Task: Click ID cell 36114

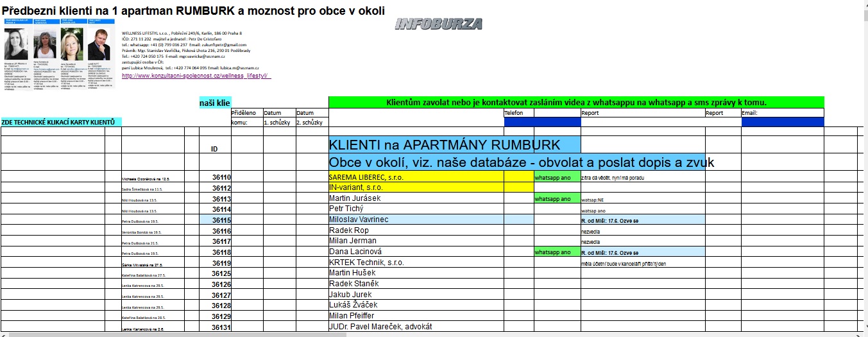Action: (215, 209)
